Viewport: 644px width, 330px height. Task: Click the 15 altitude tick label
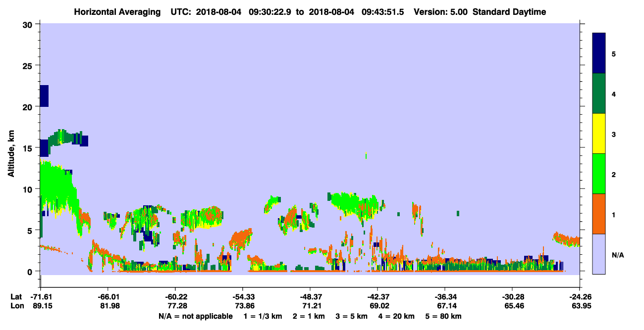pos(29,148)
